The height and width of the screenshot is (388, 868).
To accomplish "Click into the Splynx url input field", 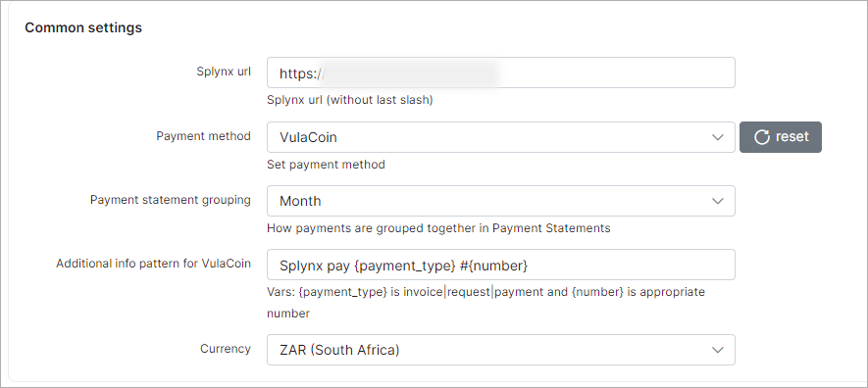I will click(501, 73).
